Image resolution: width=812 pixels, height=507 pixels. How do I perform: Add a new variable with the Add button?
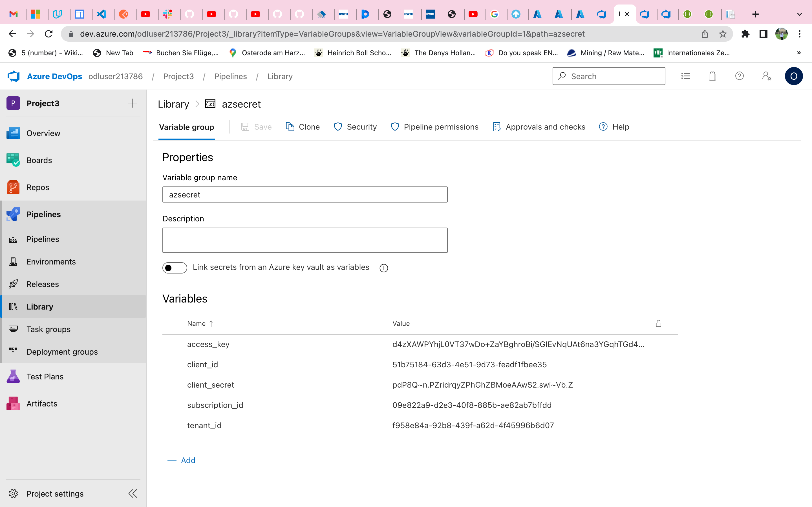coord(182,460)
